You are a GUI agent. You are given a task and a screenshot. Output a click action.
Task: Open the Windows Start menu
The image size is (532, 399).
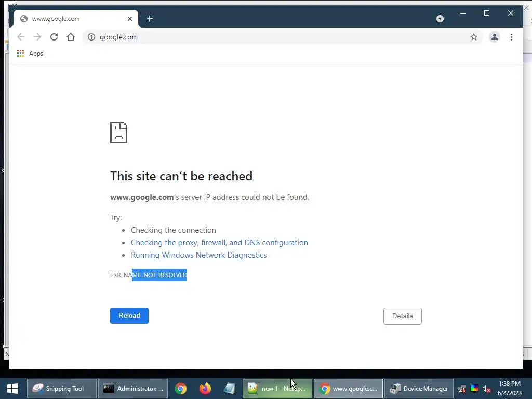pos(12,389)
